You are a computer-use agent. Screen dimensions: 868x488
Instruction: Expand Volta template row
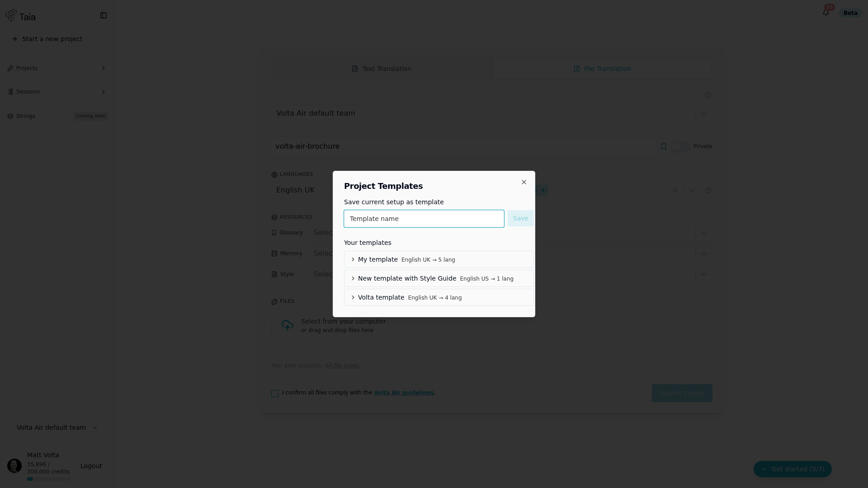click(x=439, y=297)
